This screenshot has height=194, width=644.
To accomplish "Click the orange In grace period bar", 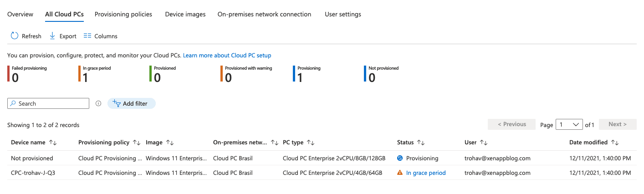I will (x=79, y=74).
